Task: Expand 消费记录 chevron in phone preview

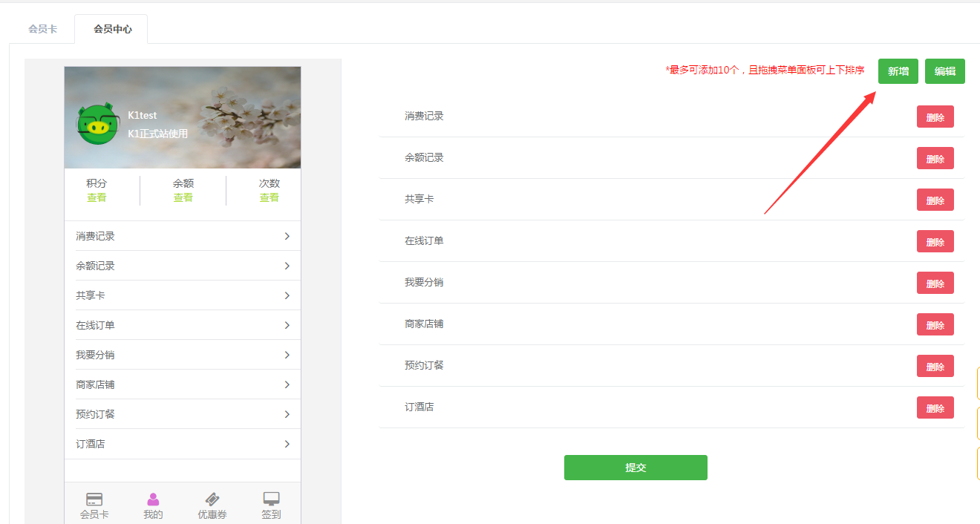Action: (287, 236)
